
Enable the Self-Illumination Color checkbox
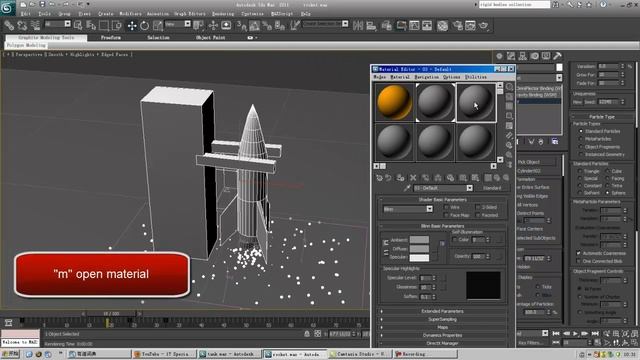455,240
